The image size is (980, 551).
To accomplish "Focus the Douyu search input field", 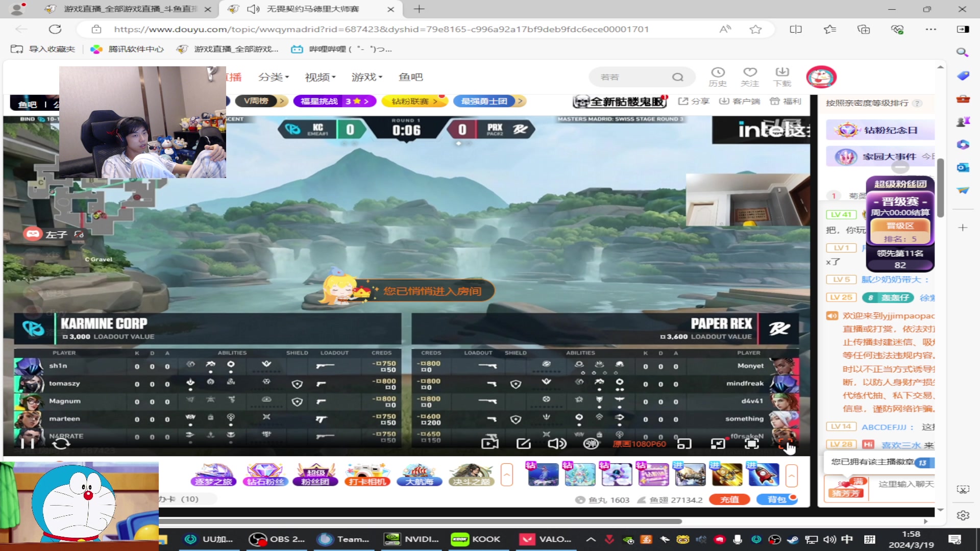I will 633,77.
